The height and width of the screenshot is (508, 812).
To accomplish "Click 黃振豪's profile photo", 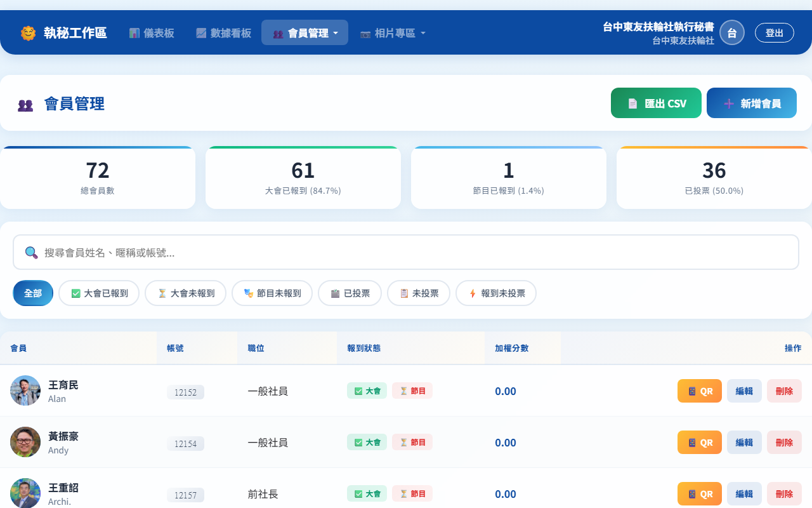I will pyautogui.click(x=25, y=442).
